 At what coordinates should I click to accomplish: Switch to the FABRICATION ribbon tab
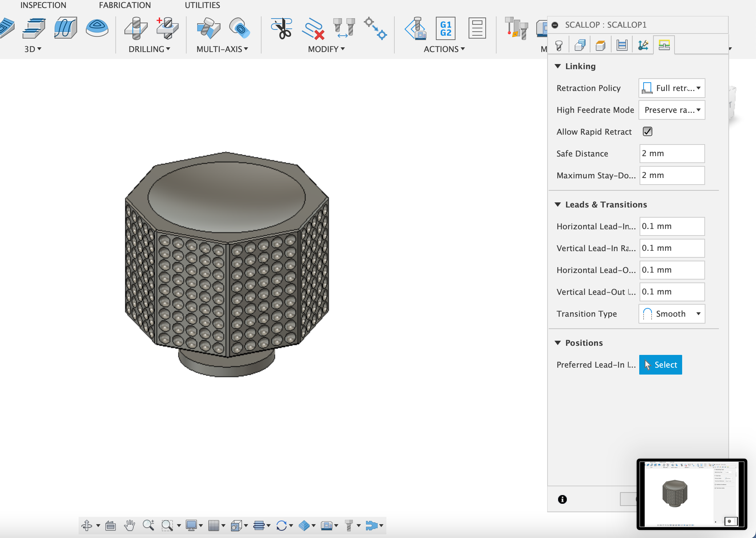[x=125, y=5]
